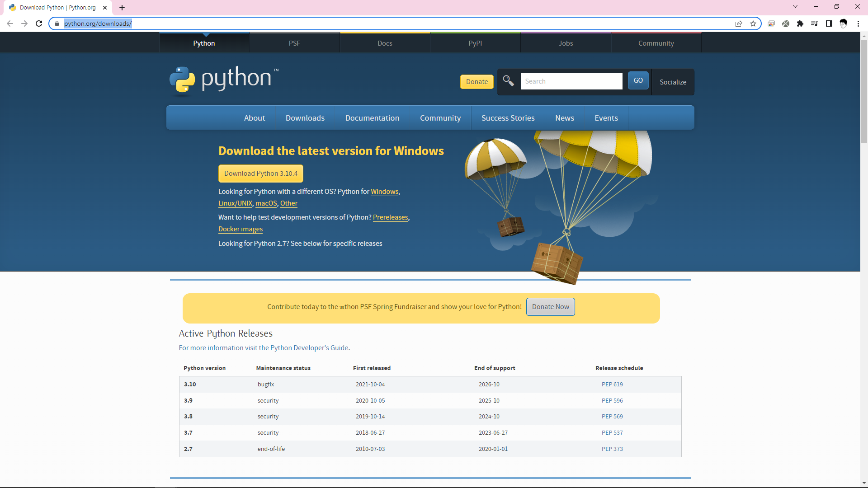Toggle the browser side panel
Viewport: 868px width, 488px height.
point(829,23)
